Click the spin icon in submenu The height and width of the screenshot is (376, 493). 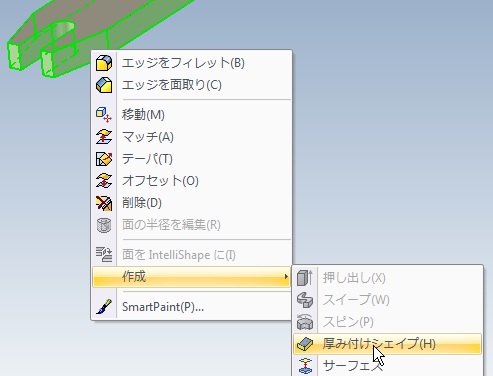[305, 322]
